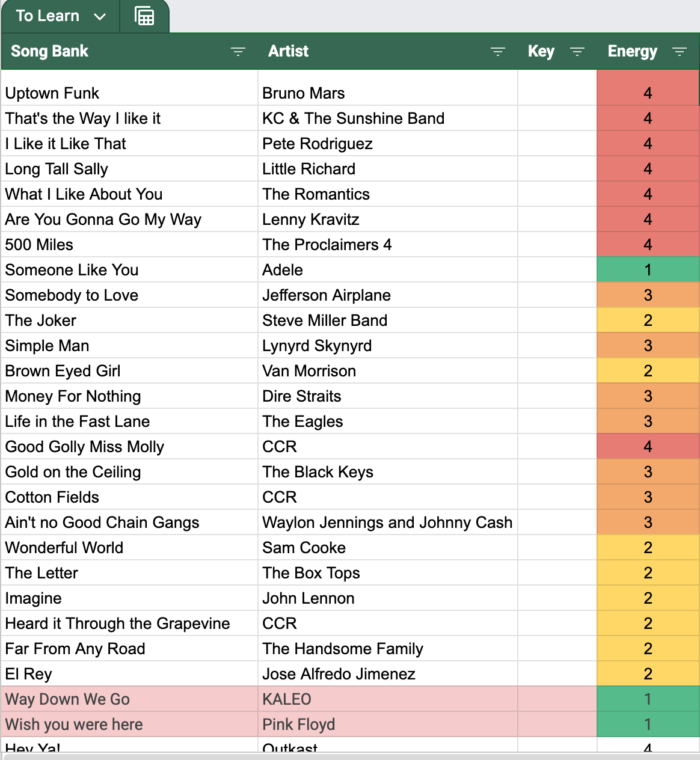This screenshot has height=760, width=700.
Task: Select the Jose Alfredo Jimenez artist cell
Action: [388, 673]
